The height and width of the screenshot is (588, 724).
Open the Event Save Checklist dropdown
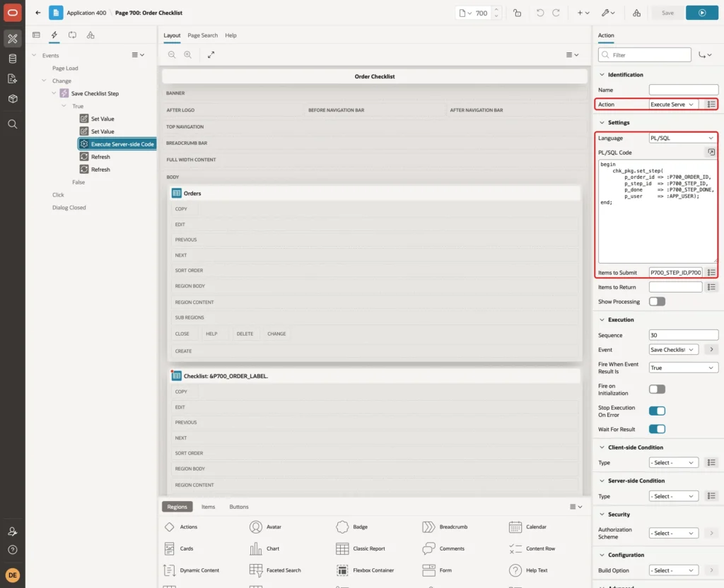coord(674,350)
